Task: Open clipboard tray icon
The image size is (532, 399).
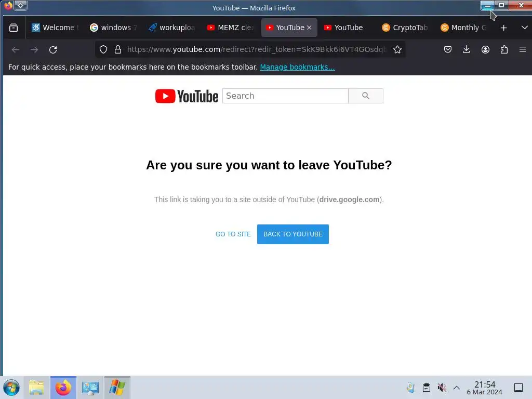Action: click(427, 388)
